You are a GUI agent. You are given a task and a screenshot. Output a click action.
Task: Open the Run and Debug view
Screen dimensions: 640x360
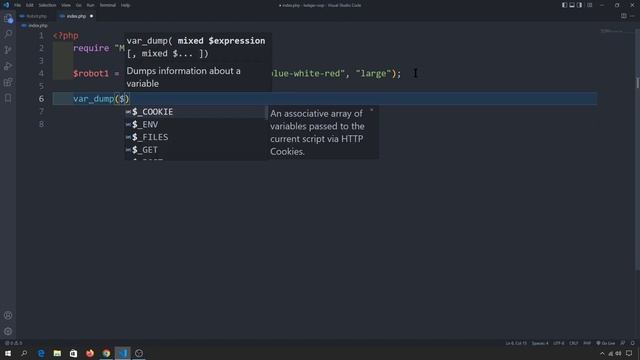(8, 66)
